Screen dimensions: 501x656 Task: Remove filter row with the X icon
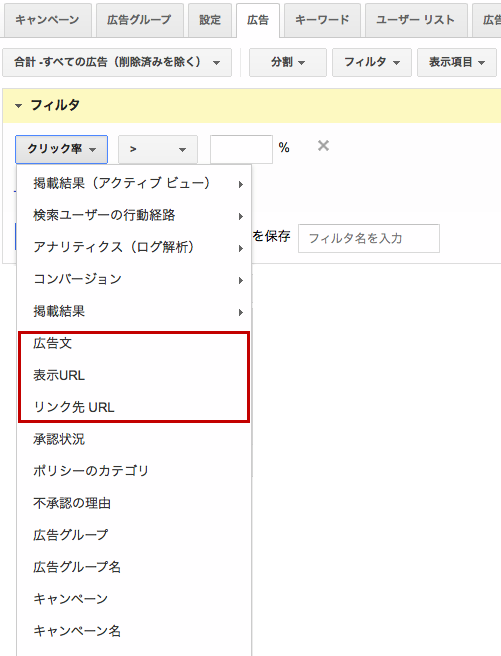(x=323, y=146)
